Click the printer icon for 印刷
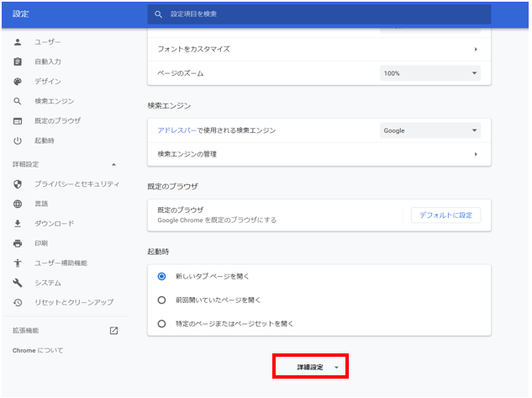Screen dimensions: 532x398 coord(18,243)
